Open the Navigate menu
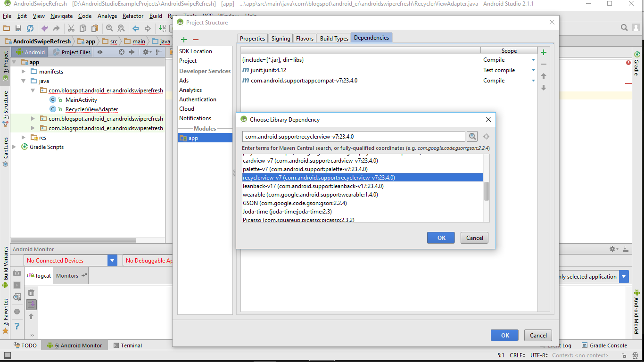644x362 pixels. coord(61,16)
